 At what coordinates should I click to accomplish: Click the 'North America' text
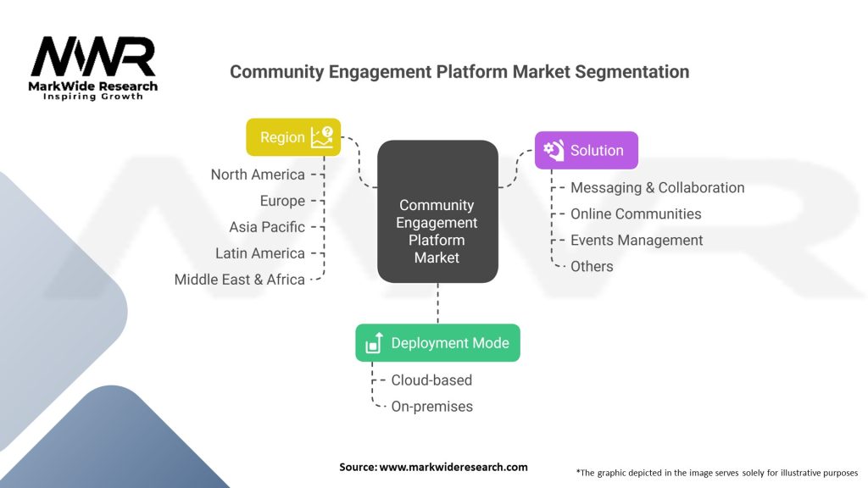tap(258, 175)
